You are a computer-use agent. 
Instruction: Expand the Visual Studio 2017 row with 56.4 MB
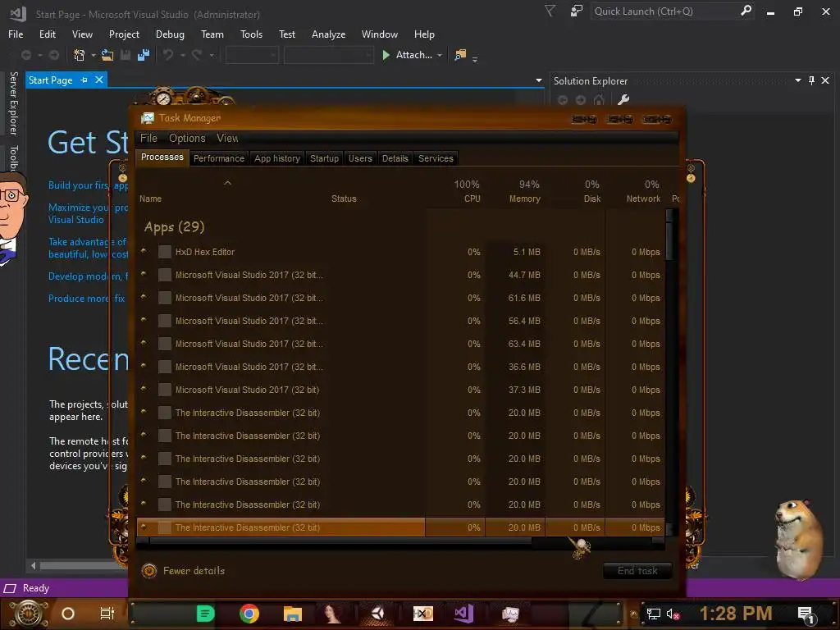[x=144, y=320]
